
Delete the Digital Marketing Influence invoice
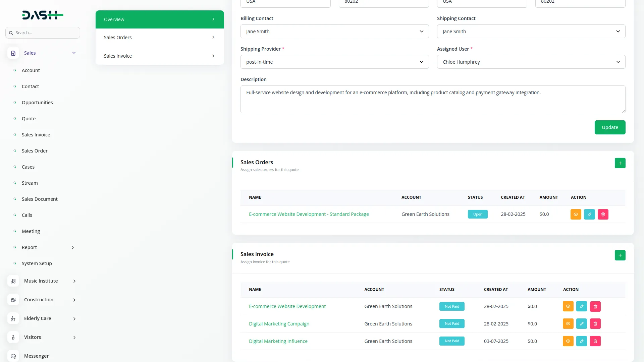tap(595, 341)
